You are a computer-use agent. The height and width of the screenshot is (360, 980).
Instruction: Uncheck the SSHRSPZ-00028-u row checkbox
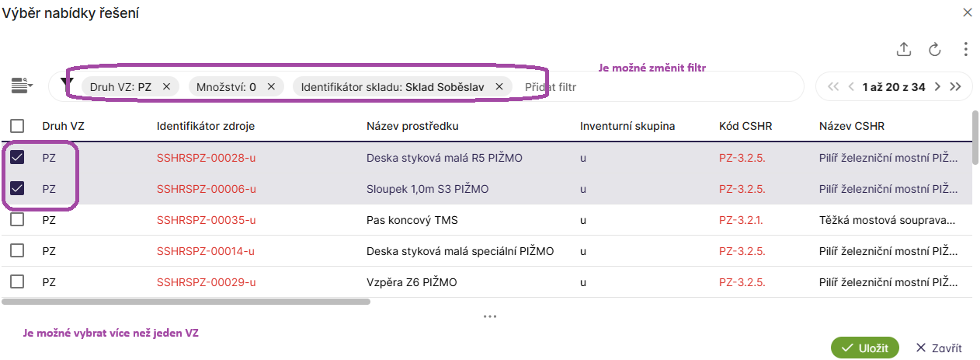[x=17, y=158]
